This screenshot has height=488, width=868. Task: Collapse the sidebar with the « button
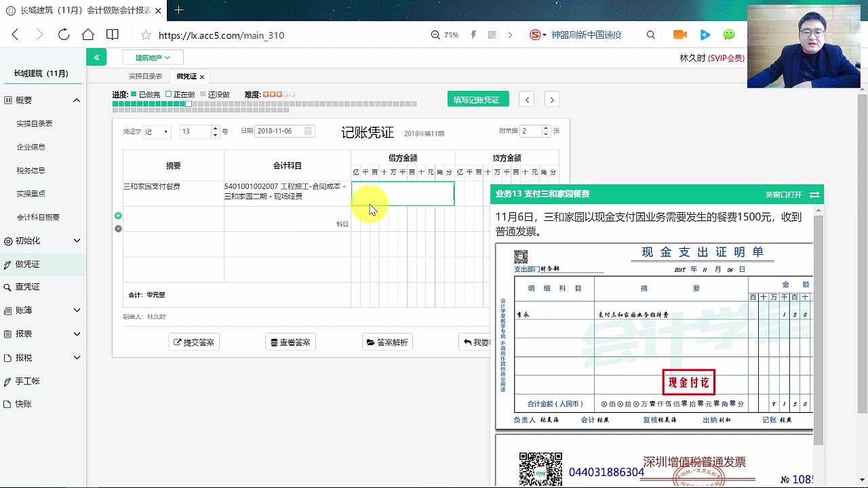tap(96, 57)
